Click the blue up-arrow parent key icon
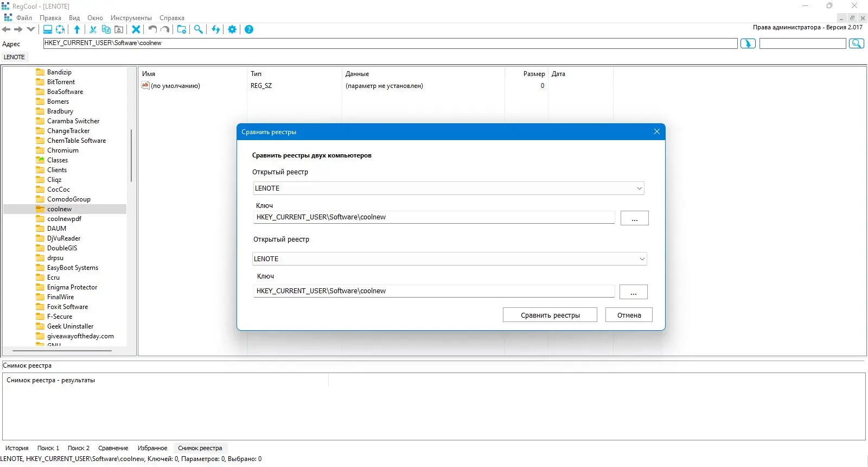This screenshot has width=868, height=467. [x=77, y=29]
